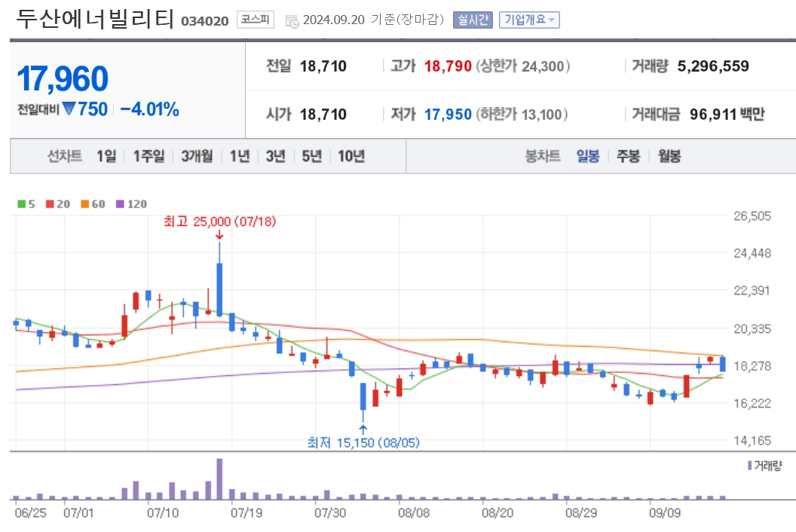Image resolution: width=796 pixels, height=532 pixels.
Task: Click the 거래량 value 5,296,559
Action: [x=713, y=66]
